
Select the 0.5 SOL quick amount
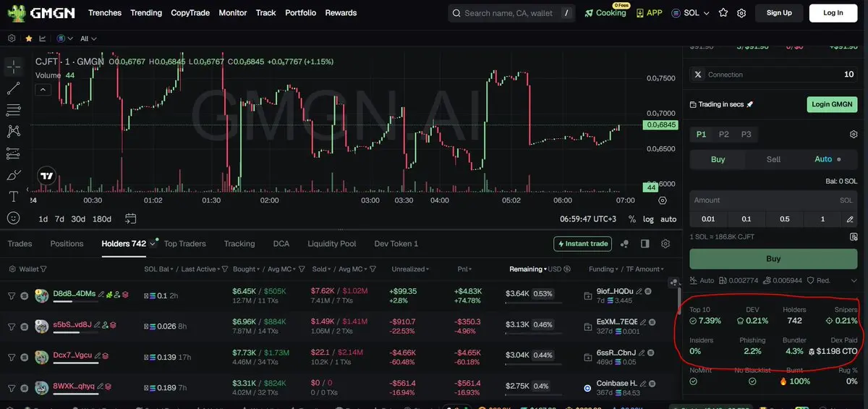click(784, 219)
